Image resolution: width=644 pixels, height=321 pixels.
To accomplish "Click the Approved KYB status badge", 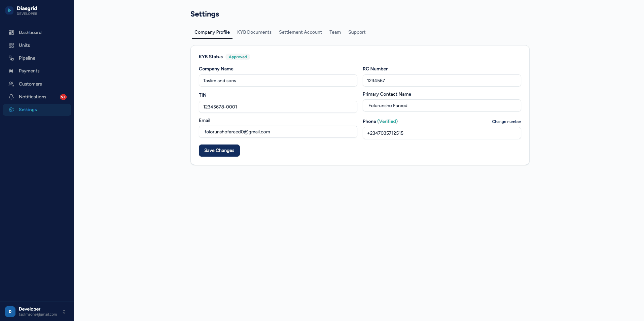I will 238,57.
